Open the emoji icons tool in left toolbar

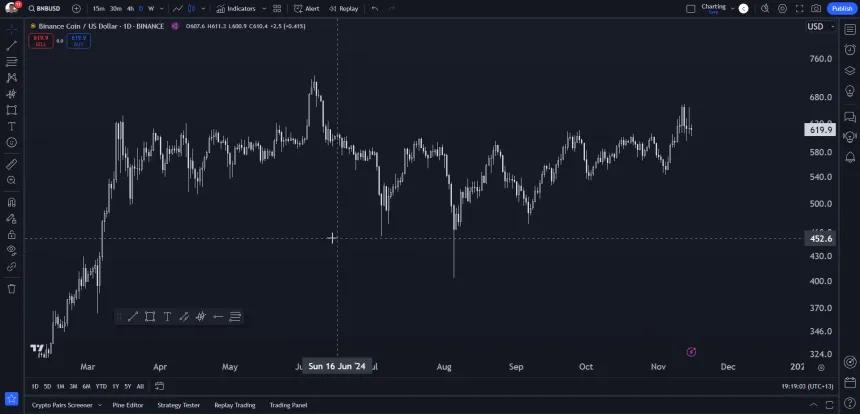click(12, 143)
